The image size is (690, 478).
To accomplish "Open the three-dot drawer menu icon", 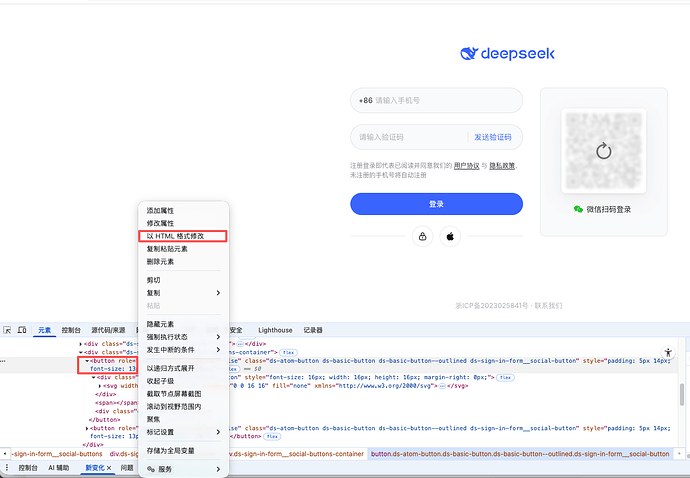I will [7, 468].
